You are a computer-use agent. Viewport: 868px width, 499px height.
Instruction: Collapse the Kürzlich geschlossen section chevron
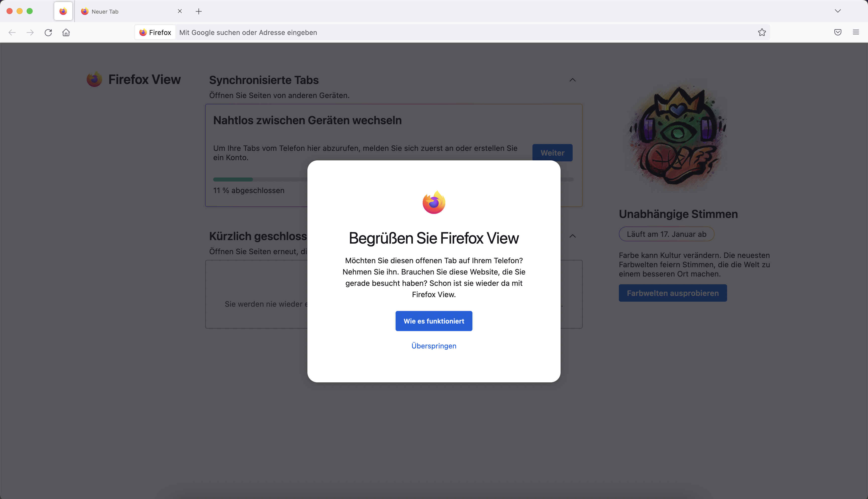tap(572, 236)
